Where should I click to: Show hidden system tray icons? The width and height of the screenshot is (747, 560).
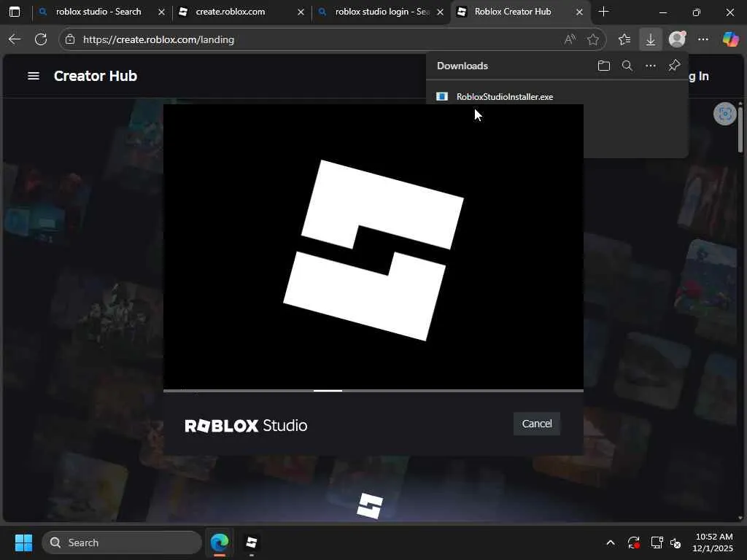pyautogui.click(x=611, y=542)
